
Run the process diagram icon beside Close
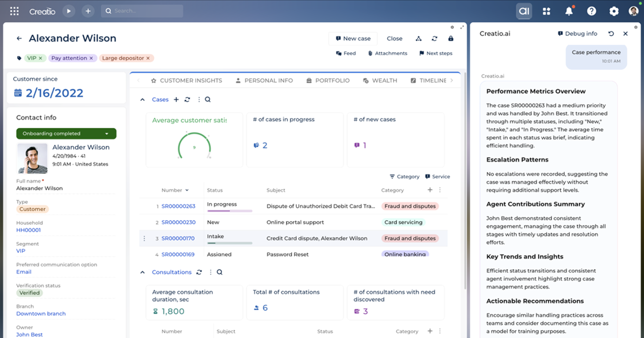(418, 38)
